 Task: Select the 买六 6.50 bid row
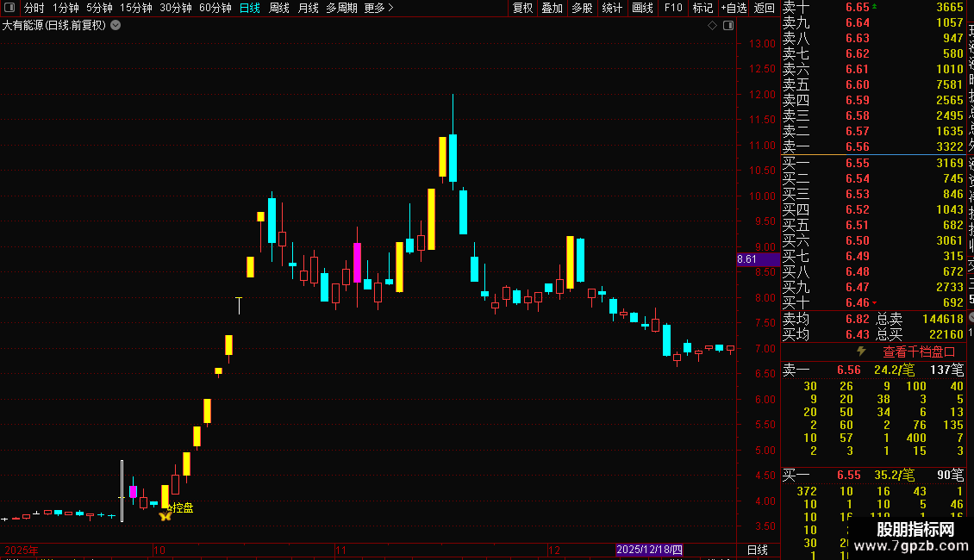(873, 240)
